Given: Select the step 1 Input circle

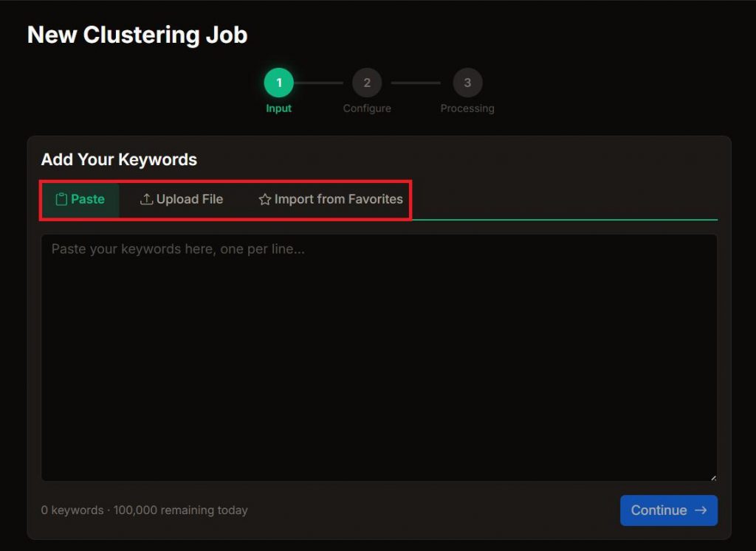Looking at the screenshot, I should click(278, 83).
